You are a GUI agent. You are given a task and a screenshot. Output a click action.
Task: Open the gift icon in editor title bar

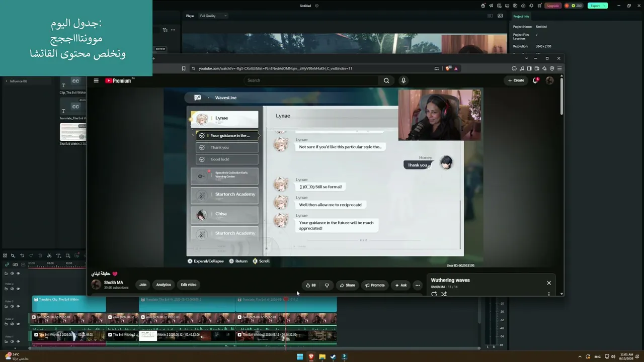(483, 6)
